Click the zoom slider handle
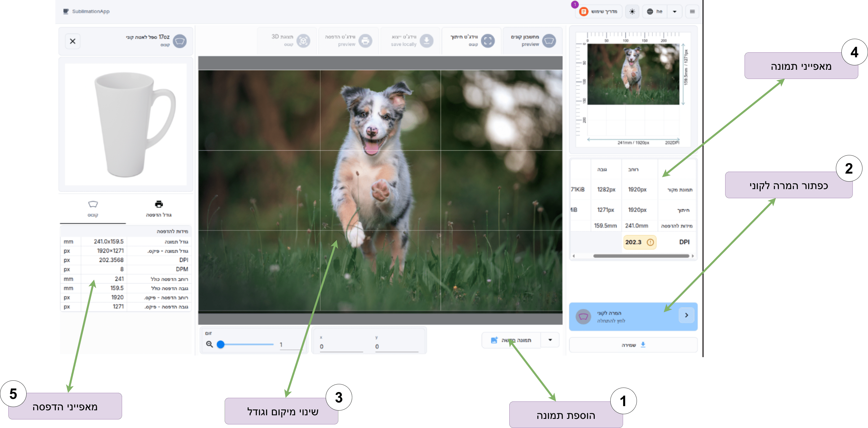Viewport: 868px width, 428px height. point(220,344)
